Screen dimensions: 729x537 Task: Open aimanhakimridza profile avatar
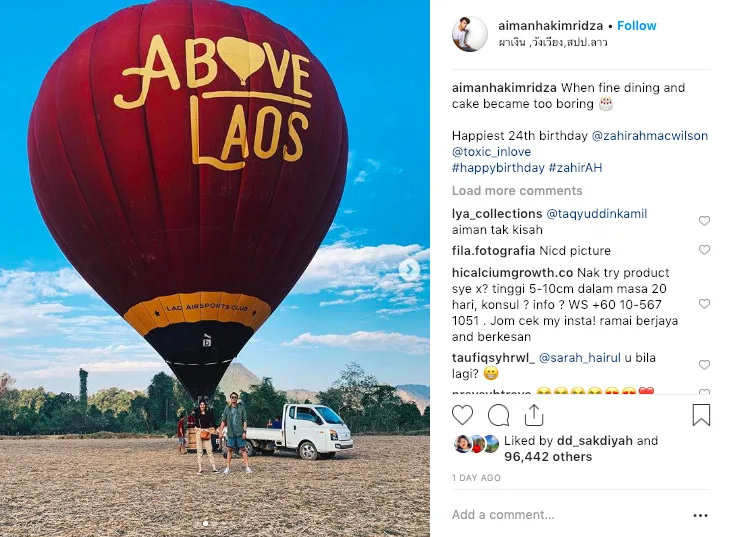[470, 33]
